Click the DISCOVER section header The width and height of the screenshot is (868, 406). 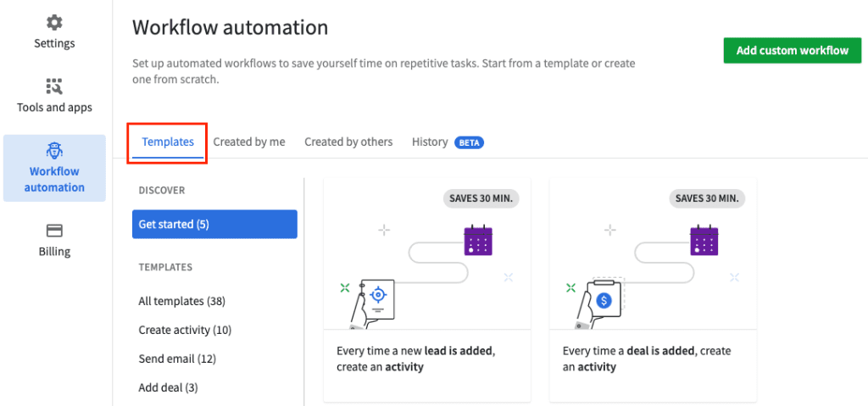point(162,191)
